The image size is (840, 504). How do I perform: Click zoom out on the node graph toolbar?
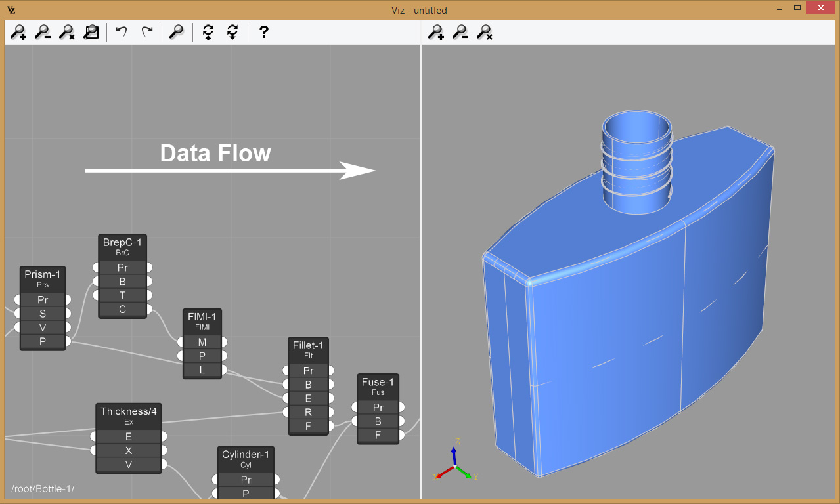[43, 32]
